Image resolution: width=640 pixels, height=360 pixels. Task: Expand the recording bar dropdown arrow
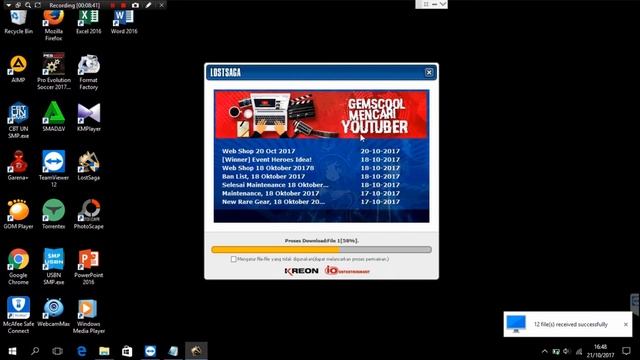(8, 5)
